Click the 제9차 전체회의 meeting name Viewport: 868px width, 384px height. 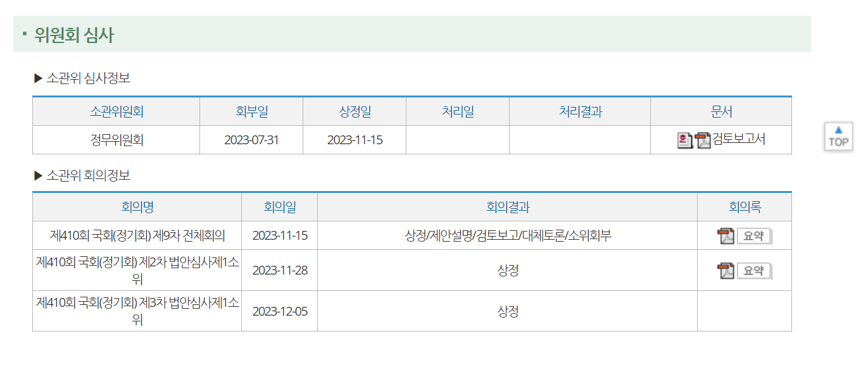pyautogui.click(x=137, y=236)
